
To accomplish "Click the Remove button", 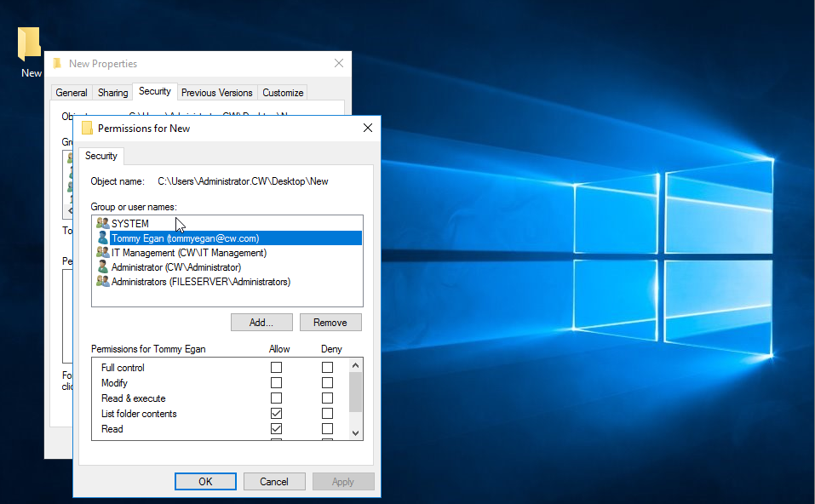I will (330, 323).
